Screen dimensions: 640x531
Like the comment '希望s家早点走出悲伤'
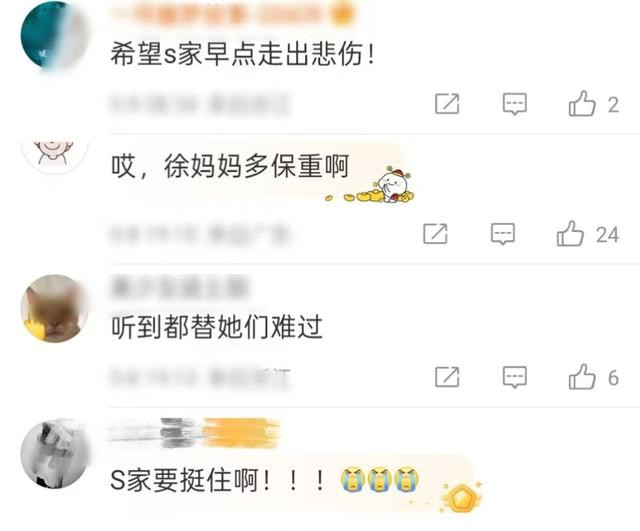pos(582,104)
